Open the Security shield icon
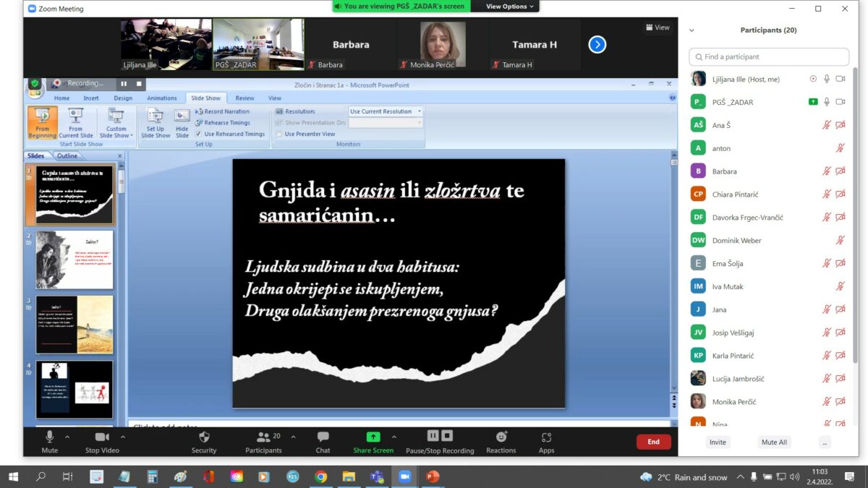 click(x=204, y=437)
